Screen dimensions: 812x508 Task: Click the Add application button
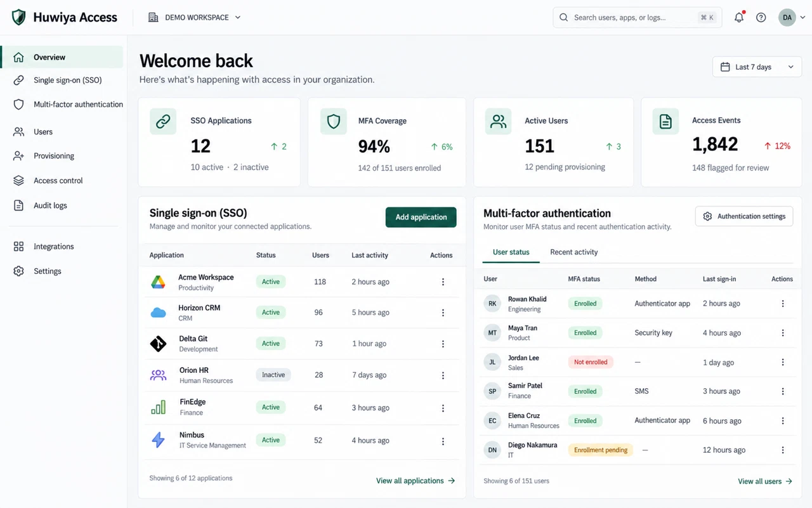[421, 218]
